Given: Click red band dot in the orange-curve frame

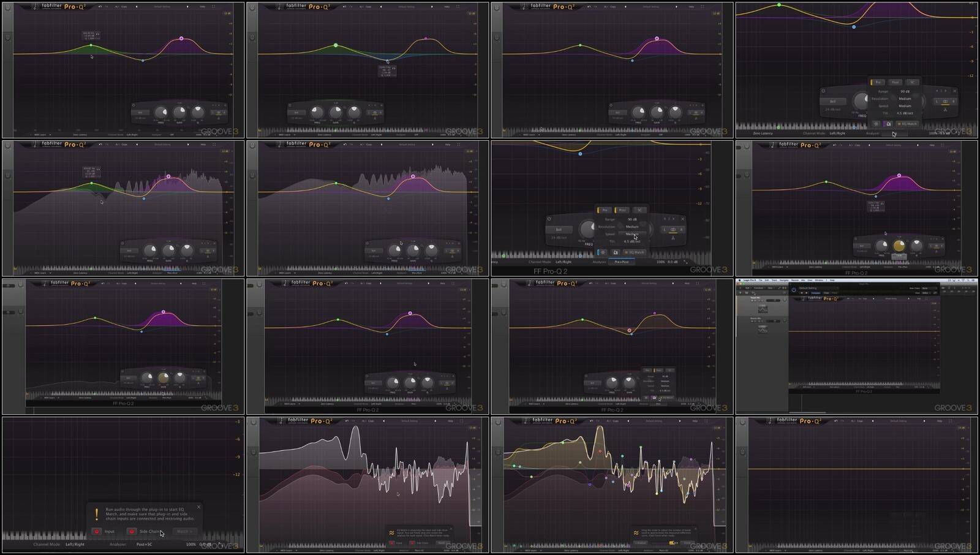Looking at the screenshot, I should pos(629,330).
